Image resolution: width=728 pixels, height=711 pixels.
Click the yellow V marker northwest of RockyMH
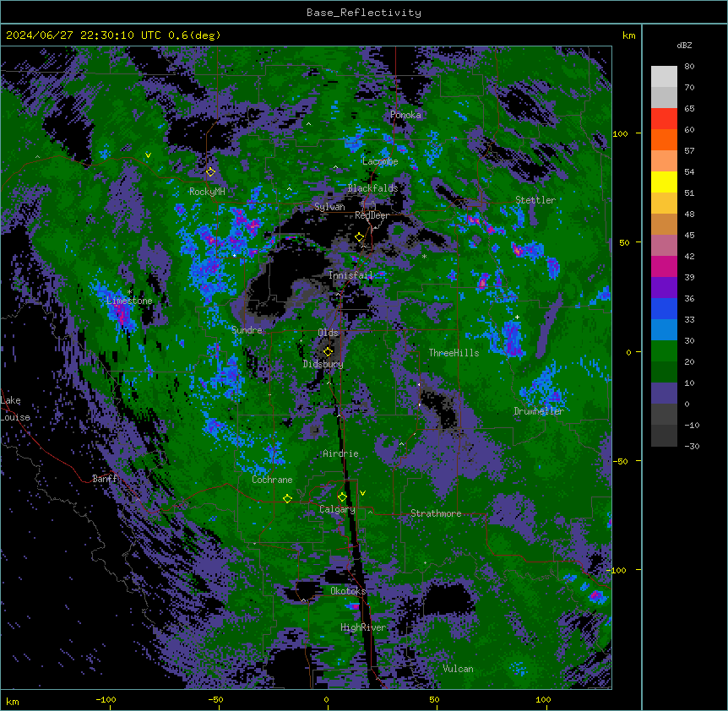pyautogui.click(x=148, y=155)
